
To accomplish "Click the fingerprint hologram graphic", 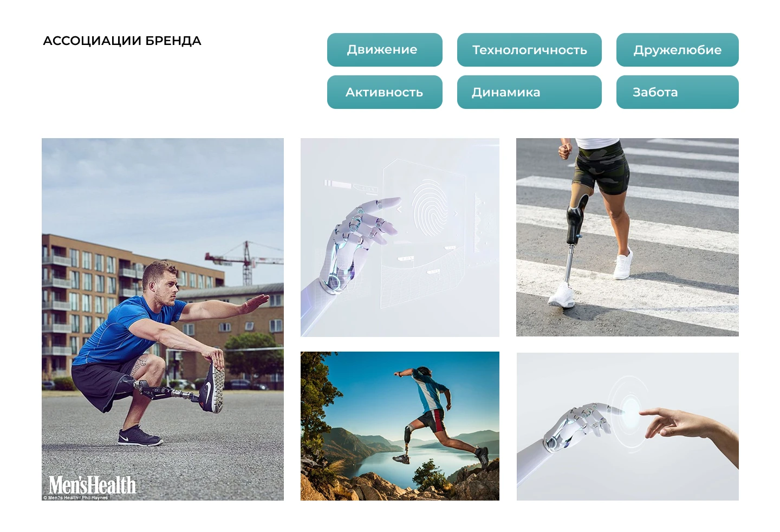I will tap(431, 209).
